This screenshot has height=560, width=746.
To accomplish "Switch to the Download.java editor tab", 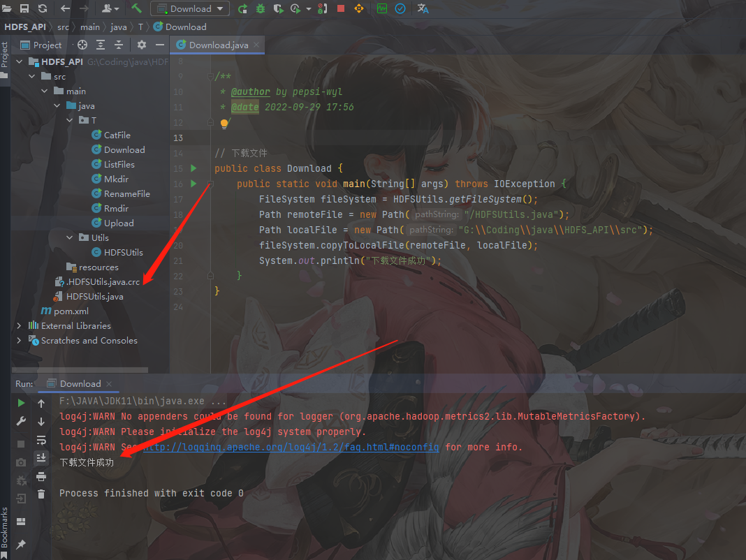I will point(218,45).
